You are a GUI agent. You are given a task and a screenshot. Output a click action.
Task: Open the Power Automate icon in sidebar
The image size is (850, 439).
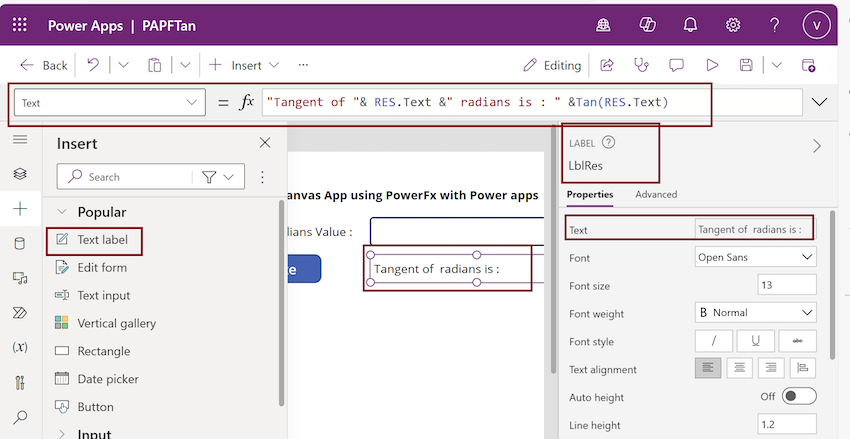pos(20,313)
